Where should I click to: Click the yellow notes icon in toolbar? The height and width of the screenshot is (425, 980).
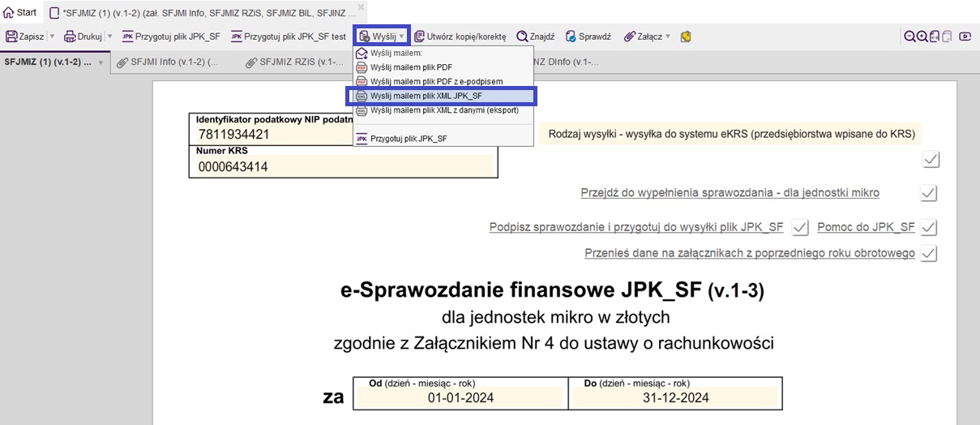pyautogui.click(x=686, y=36)
